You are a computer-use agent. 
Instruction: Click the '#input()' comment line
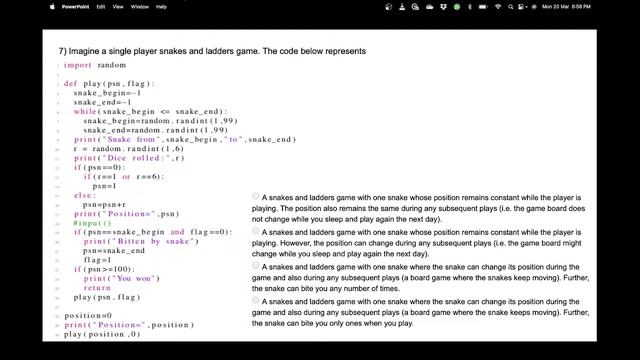pos(92,223)
